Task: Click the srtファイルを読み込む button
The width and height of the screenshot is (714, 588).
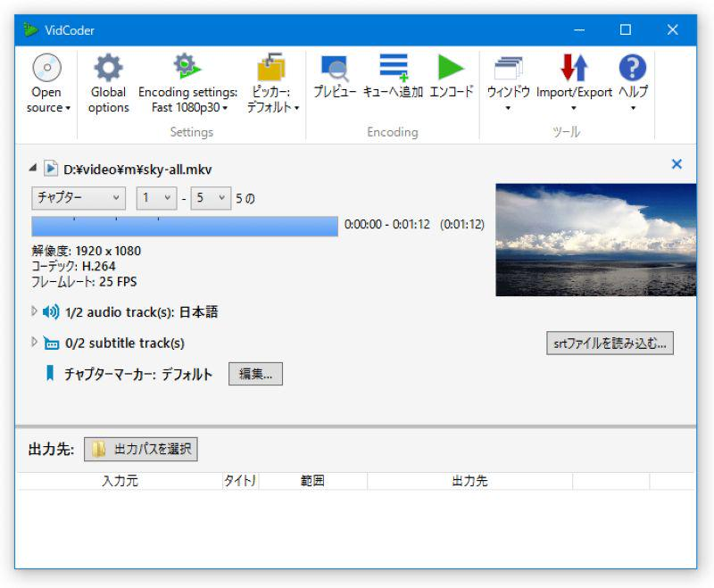Action: coord(610,343)
